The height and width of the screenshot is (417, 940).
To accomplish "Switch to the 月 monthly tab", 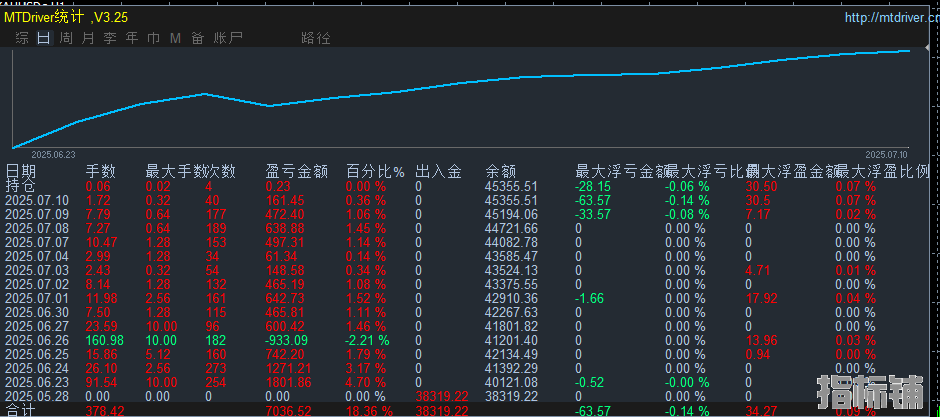I will click(88, 38).
